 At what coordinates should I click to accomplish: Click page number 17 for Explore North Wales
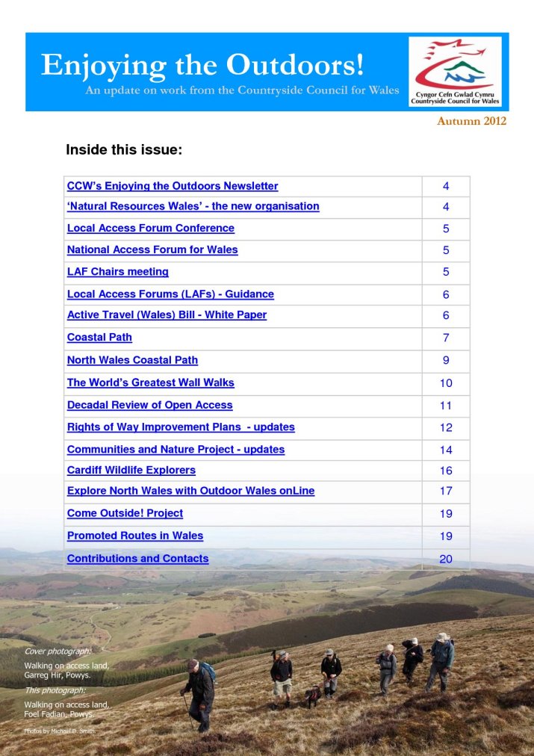pyautogui.click(x=446, y=492)
